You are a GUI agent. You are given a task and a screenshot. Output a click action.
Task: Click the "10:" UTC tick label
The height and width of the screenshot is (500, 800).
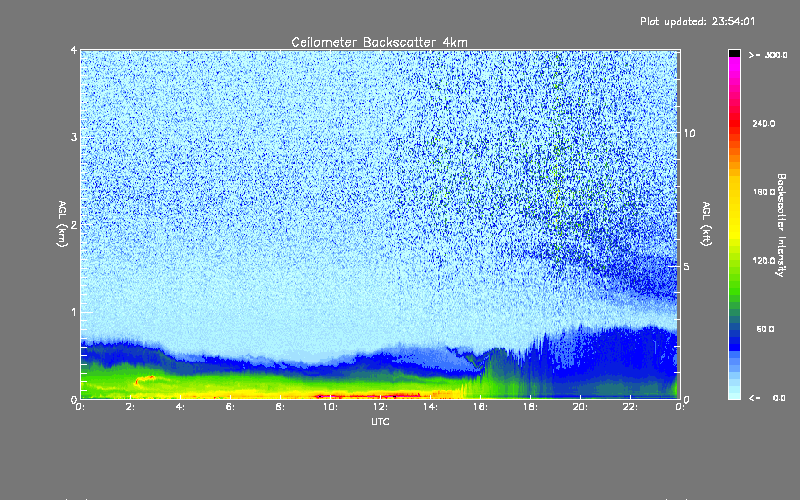click(330, 407)
